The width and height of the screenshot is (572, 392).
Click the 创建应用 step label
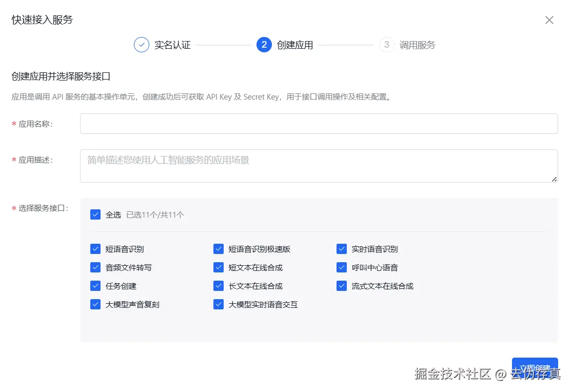coord(295,45)
